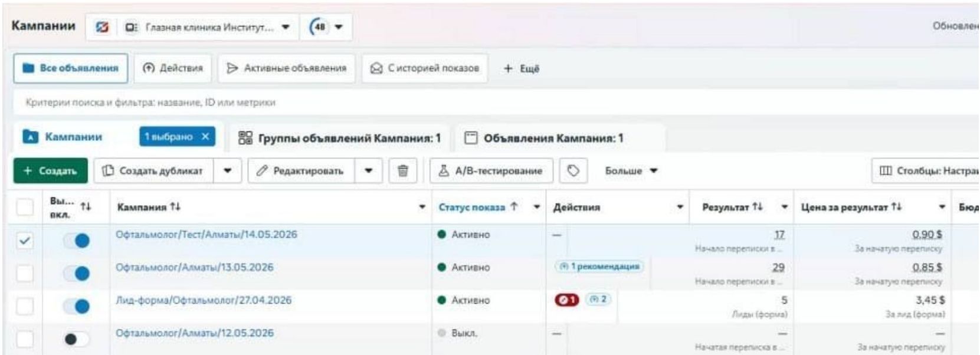Click result value 29
The height and width of the screenshot is (355, 980).
coord(779,268)
